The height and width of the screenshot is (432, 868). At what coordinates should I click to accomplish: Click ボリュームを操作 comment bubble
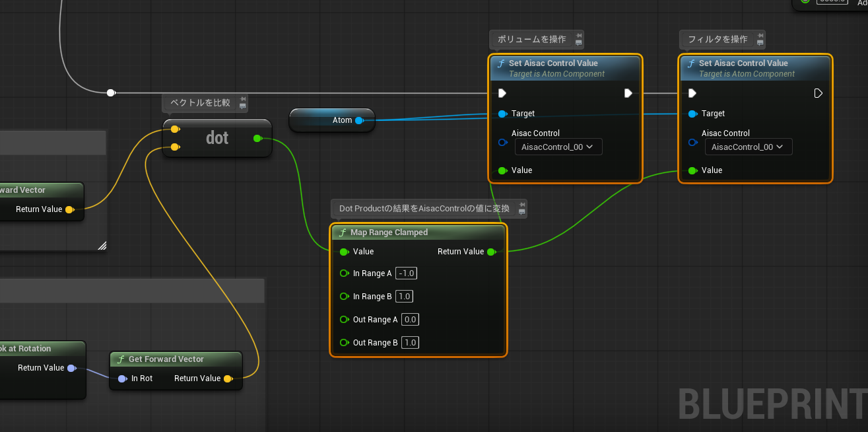537,40
